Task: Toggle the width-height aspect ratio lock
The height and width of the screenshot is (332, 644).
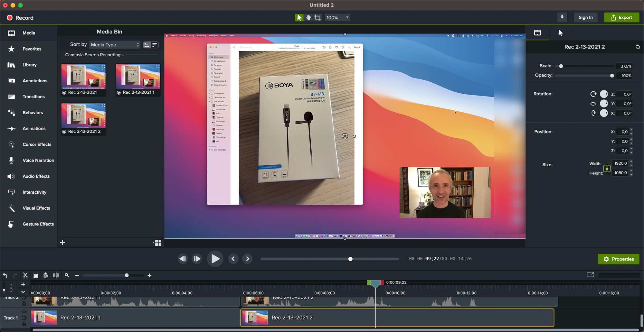Action: (x=607, y=168)
